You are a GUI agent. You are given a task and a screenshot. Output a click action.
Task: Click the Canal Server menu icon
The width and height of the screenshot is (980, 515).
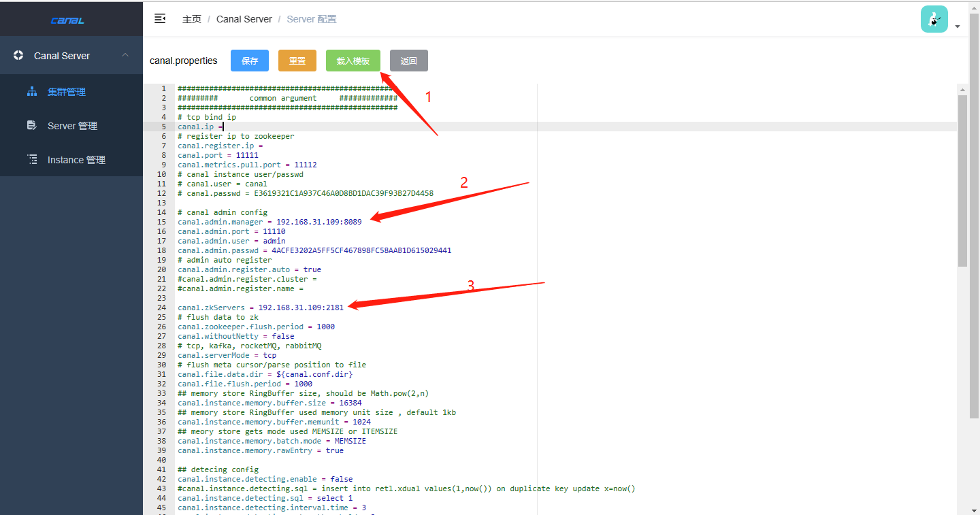[x=18, y=56]
